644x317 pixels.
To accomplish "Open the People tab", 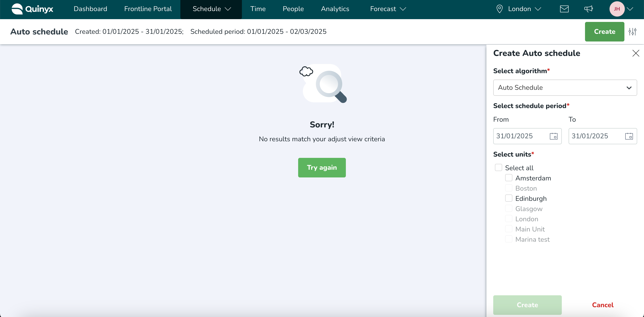I will (x=293, y=9).
